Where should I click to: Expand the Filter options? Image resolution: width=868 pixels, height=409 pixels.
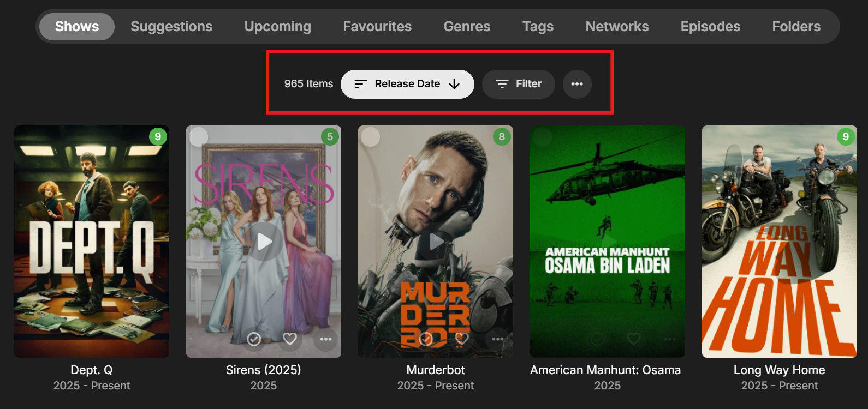click(518, 84)
